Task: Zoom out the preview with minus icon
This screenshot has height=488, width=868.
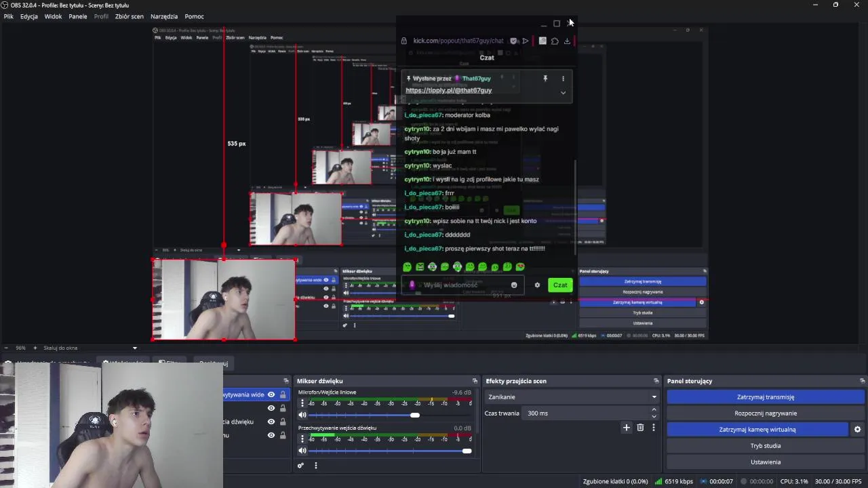Action: pyautogui.click(x=7, y=348)
